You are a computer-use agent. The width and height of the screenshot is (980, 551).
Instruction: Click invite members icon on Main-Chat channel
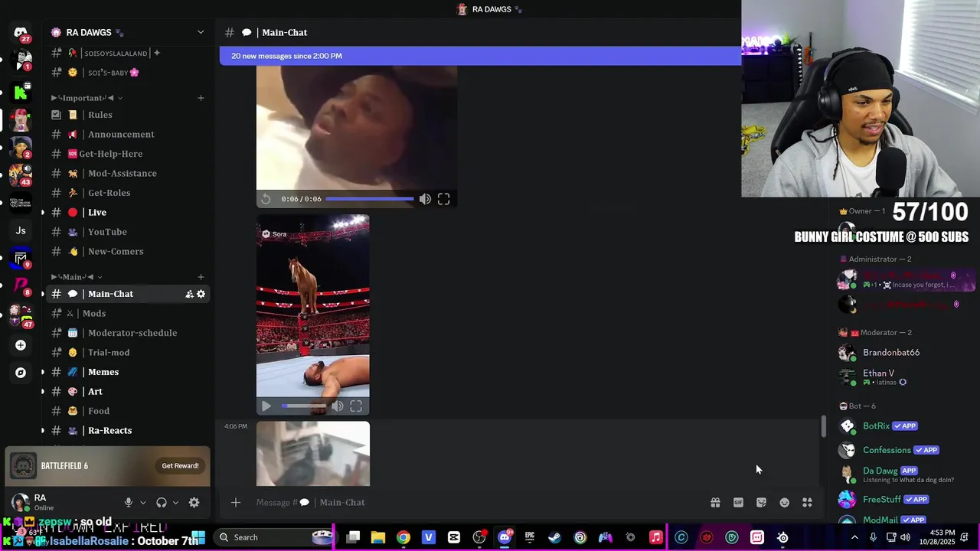click(x=189, y=294)
